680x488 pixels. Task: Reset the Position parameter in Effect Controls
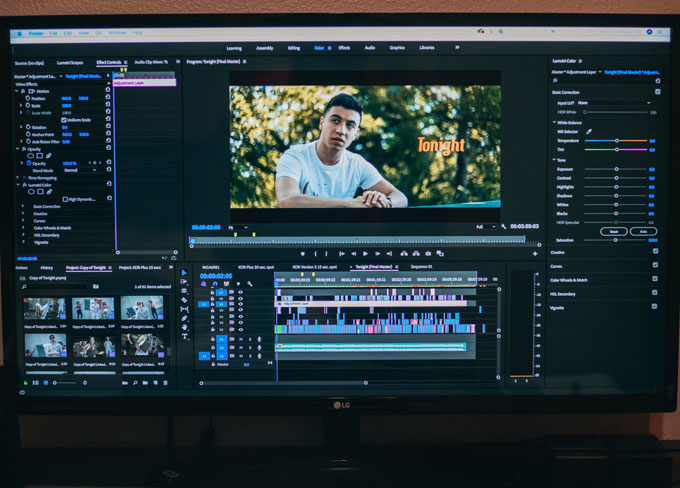108,98
